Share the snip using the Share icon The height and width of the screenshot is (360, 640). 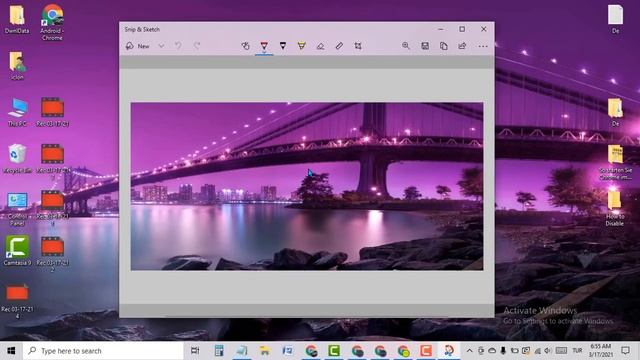[x=462, y=46]
